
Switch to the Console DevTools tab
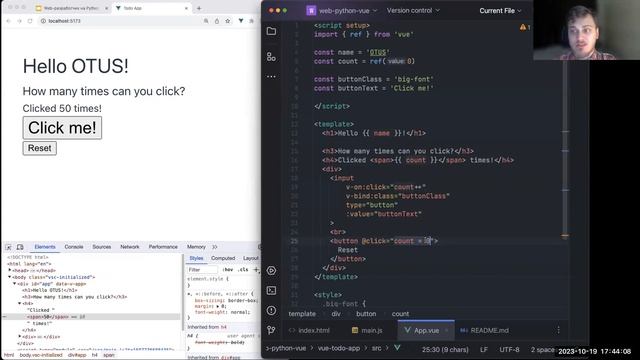tap(74, 247)
